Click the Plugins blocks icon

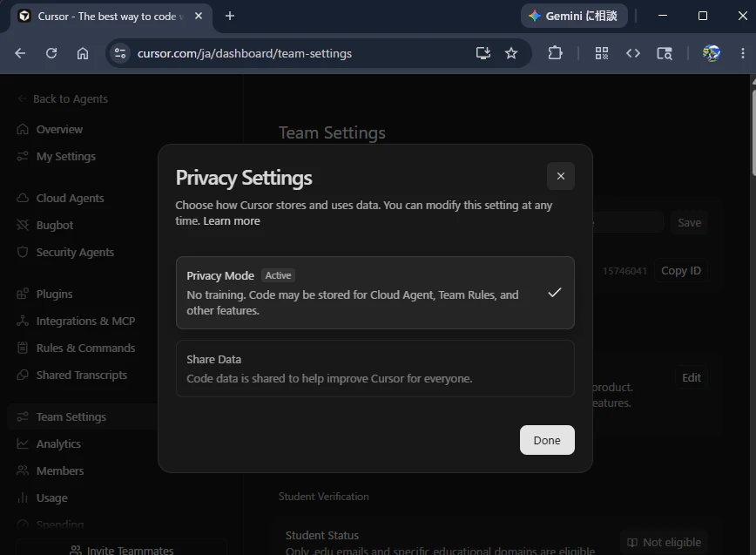pos(23,294)
